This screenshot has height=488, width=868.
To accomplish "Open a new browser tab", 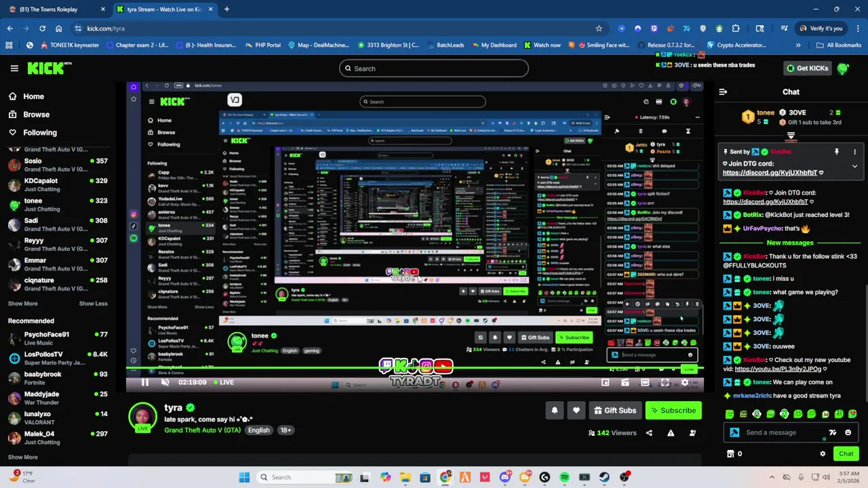I will (226, 9).
